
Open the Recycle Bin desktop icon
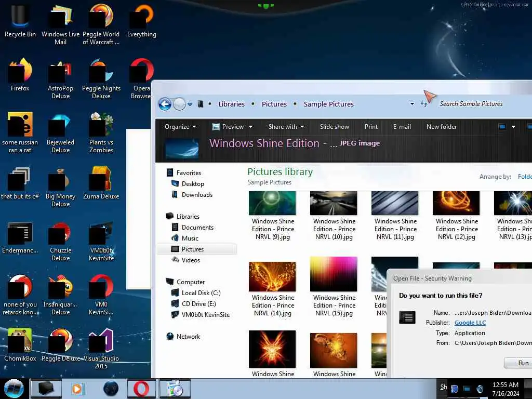20,20
